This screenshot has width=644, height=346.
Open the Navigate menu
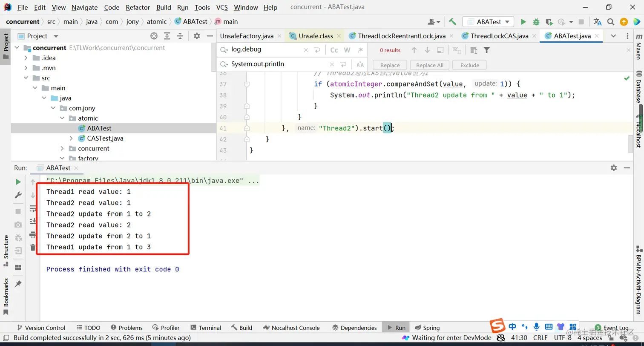point(84,7)
